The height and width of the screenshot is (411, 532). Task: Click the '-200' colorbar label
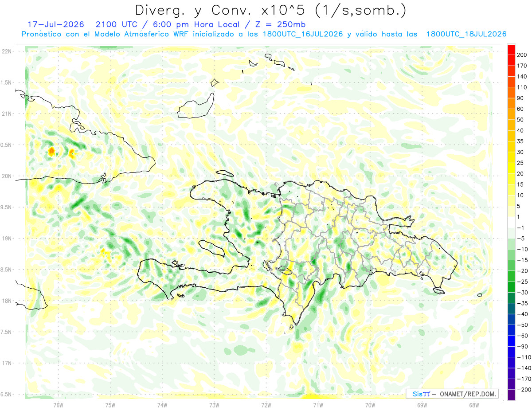524,390
